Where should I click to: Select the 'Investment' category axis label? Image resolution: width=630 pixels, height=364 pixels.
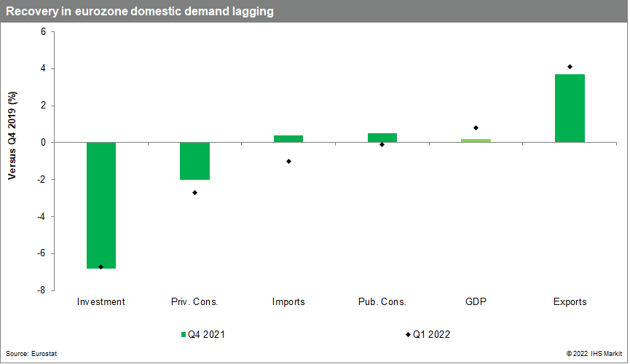coord(101,301)
